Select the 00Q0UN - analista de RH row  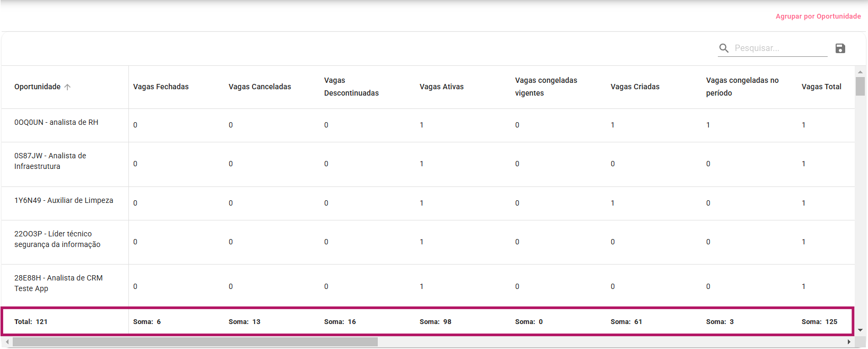point(56,123)
